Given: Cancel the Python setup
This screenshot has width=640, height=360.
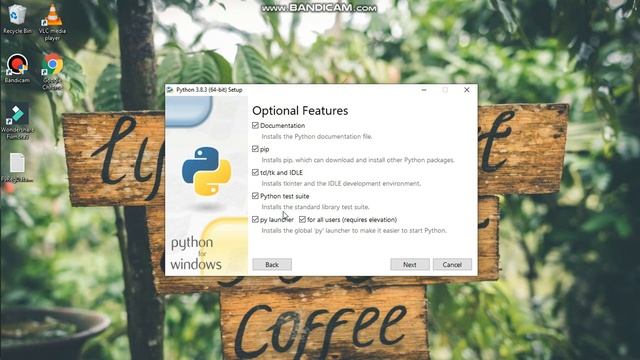Looking at the screenshot, I should (452, 264).
